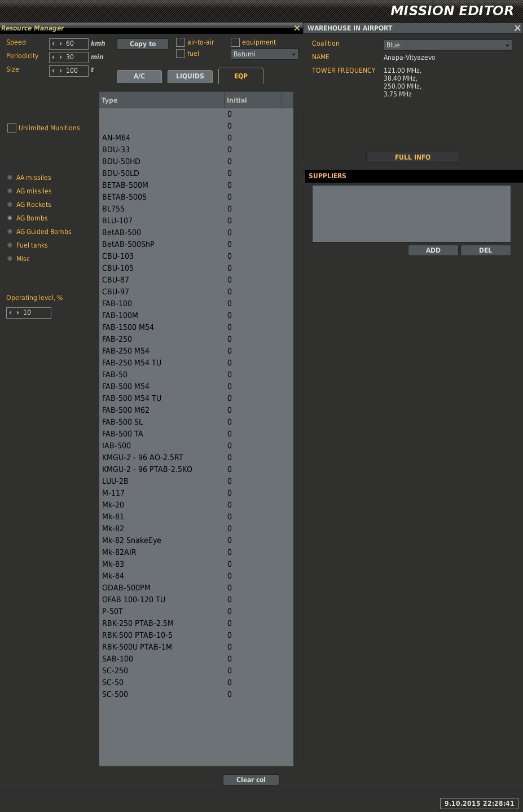Select the AG Bombs filter

[x=10, y=218]
